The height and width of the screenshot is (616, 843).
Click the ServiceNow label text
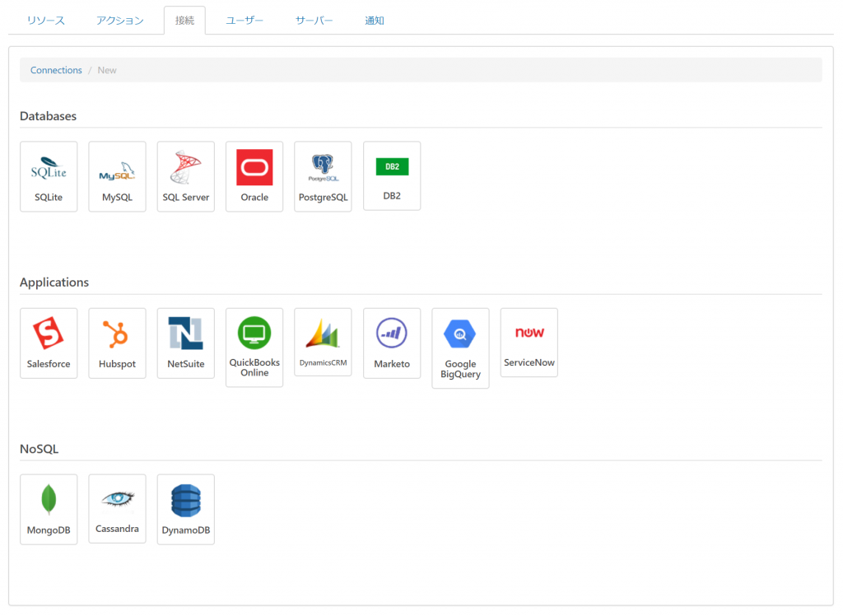[529, 362]
